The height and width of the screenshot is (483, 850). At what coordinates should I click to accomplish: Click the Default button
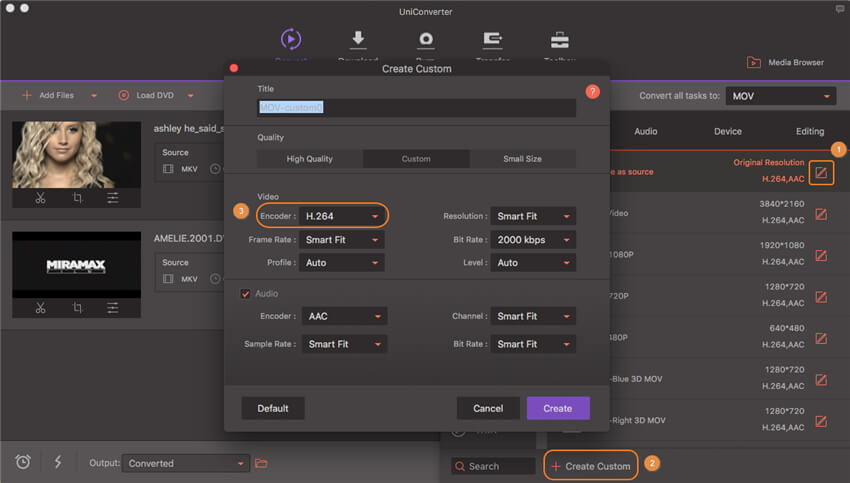tap(273, 408)
